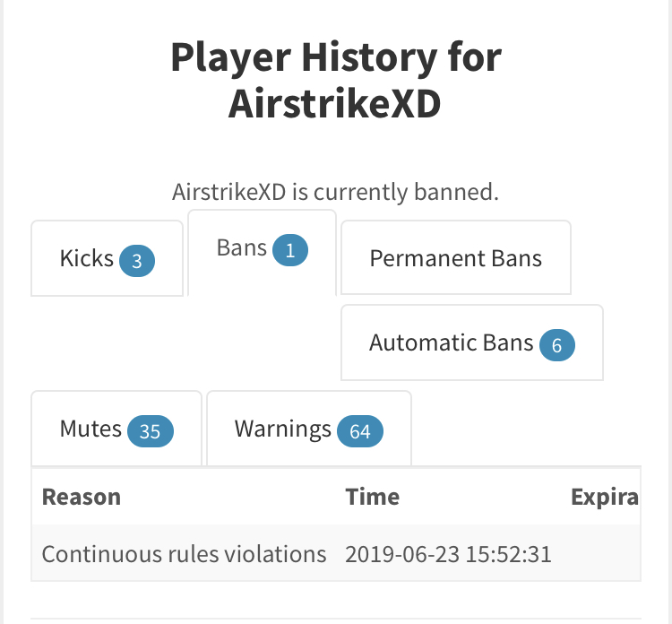Click the large AirstrikeXD name in heading

click(335, 104)
